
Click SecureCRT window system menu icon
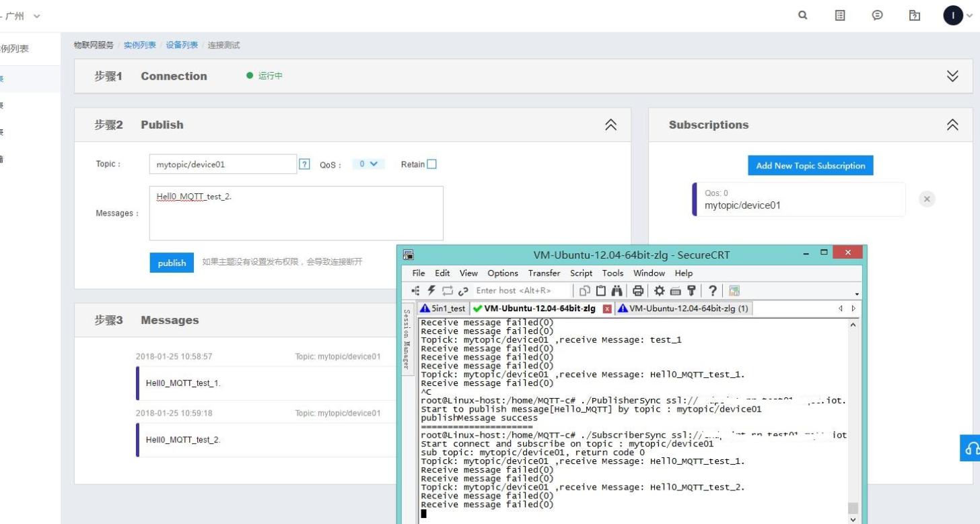pos(408,255)
